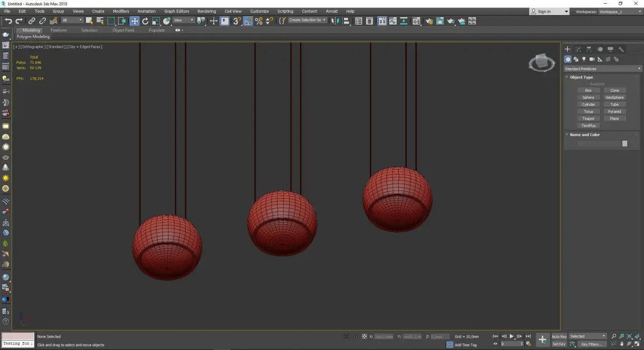Click the Add Time Tag label

pos(466,345)
